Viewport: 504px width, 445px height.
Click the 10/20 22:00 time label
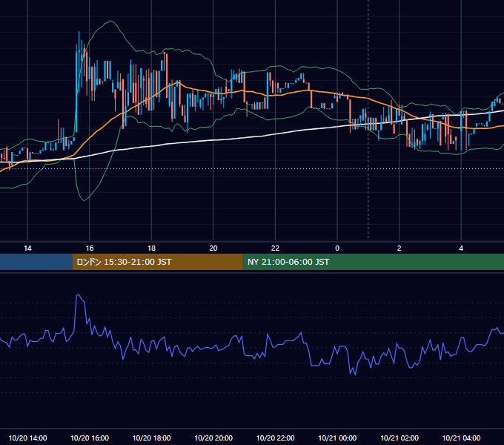(x=275, y=438)
